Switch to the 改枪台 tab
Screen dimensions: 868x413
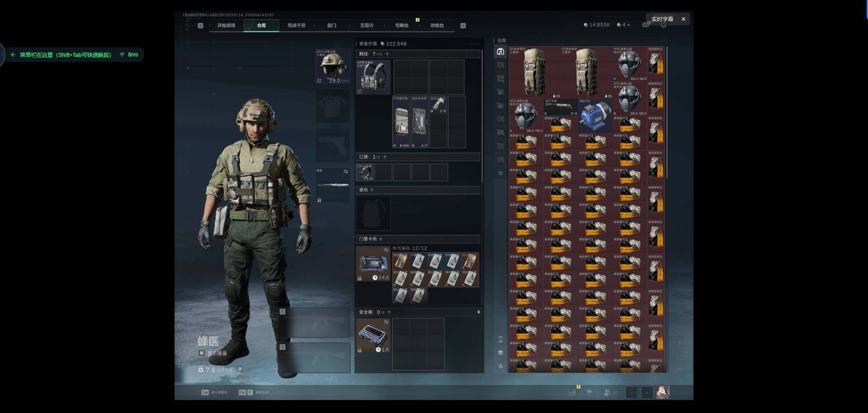(x=437, y=26)
